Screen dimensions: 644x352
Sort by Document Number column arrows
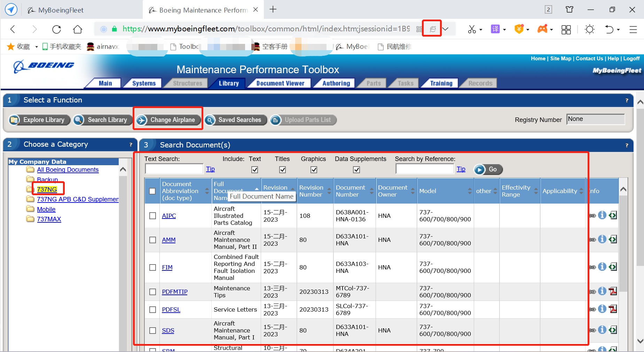[371, 191]
